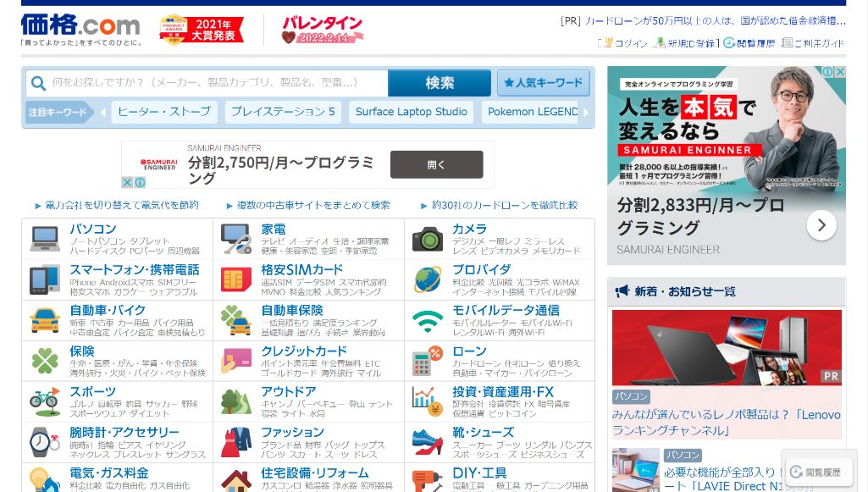868x492 pixels.
Task: Click the パソコン tag above the Lenovo article
Action: 632,396
